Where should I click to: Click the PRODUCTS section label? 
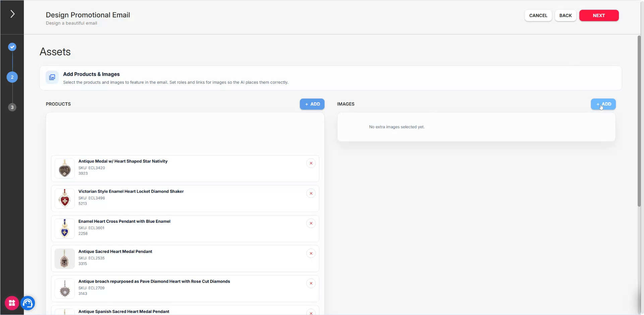(58, 104)
